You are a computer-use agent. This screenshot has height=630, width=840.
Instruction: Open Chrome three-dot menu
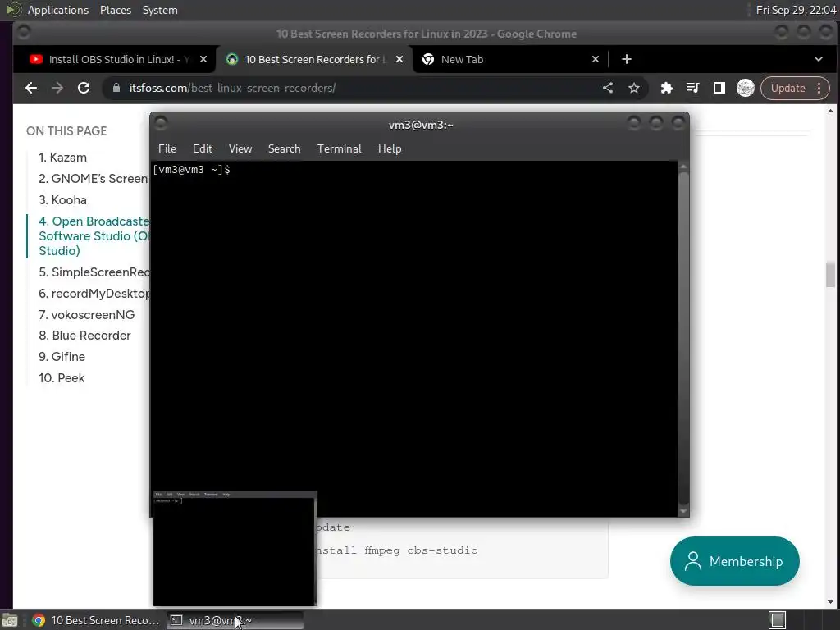(x=819, y=88)
